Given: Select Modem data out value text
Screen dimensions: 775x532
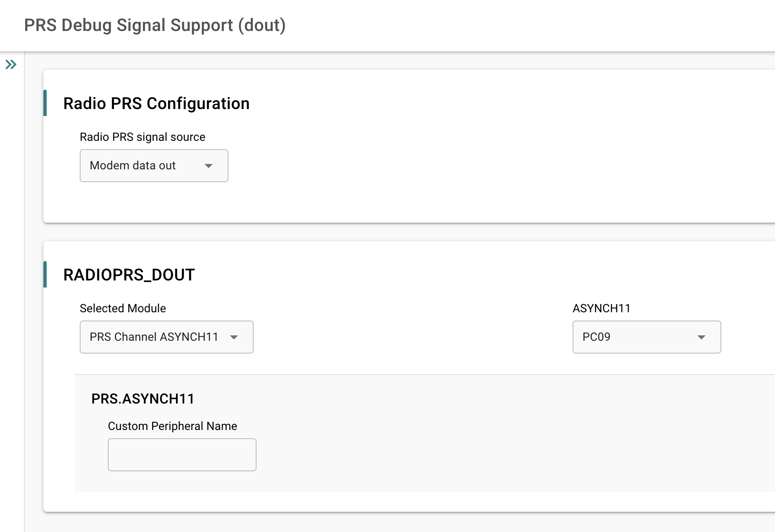Looking at the screenshot, I should coord(133,166).
